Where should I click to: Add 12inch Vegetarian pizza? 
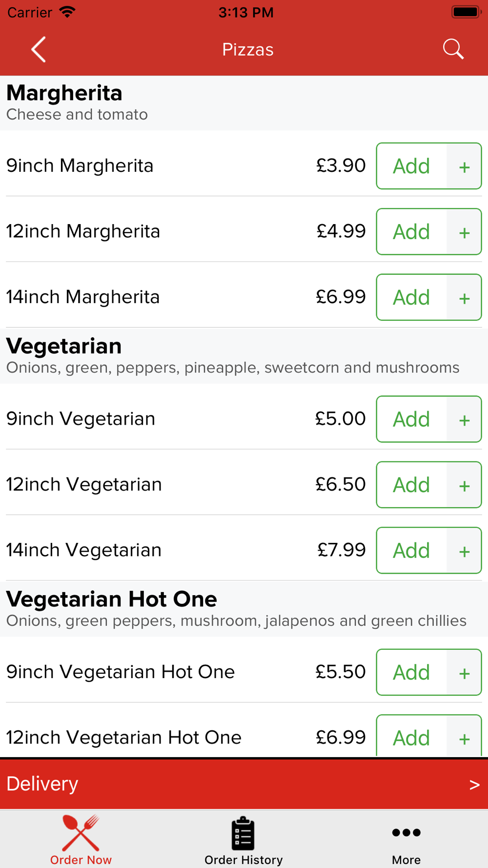point(411,485)
